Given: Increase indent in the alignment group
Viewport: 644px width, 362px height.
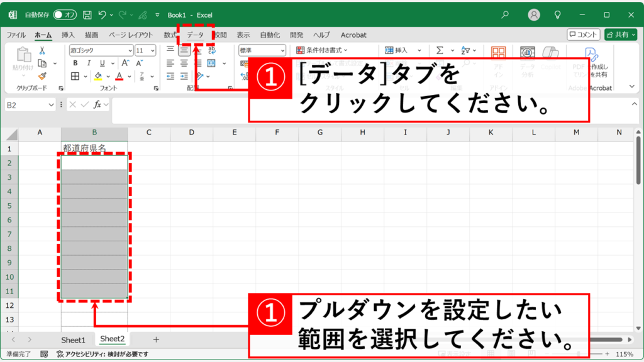Looking at the screenshot, I should pos(184,76).
